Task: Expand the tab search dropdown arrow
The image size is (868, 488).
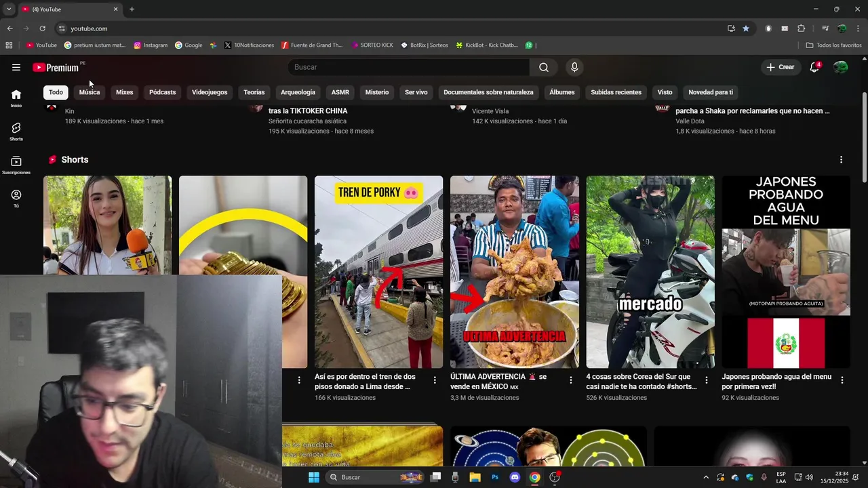Action: 9,9
